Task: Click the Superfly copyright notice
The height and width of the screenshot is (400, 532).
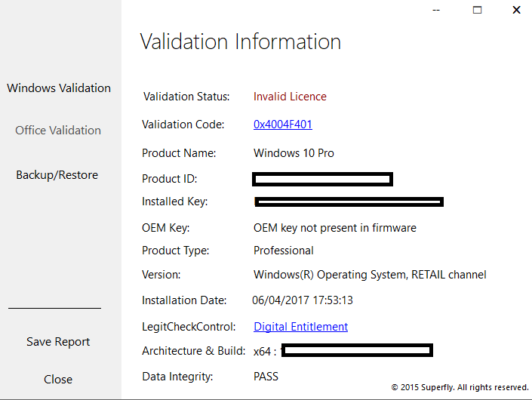Action: click(460, 387)
